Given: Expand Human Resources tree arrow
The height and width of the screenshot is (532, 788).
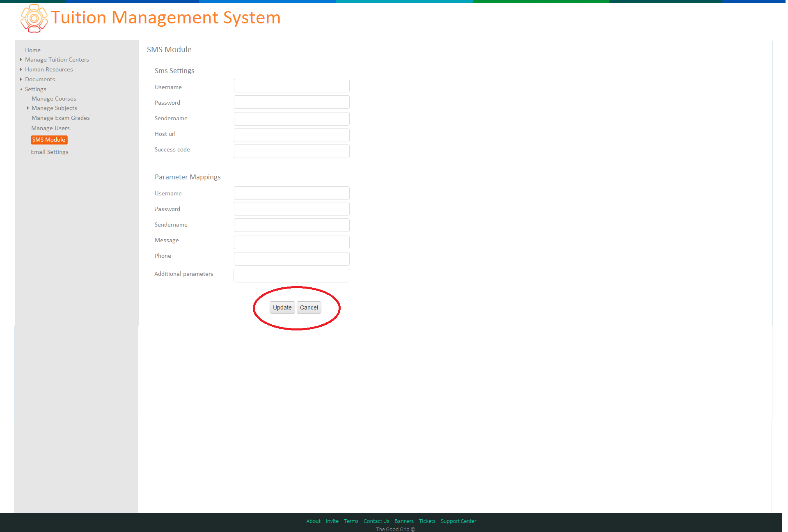Looking at the screenshot, I should pyautogui.click(x=21, y=69).
